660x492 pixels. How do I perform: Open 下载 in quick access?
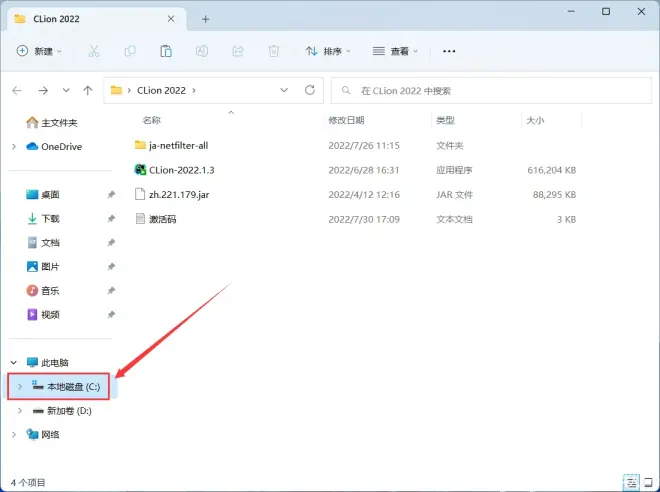click(43, 218)
